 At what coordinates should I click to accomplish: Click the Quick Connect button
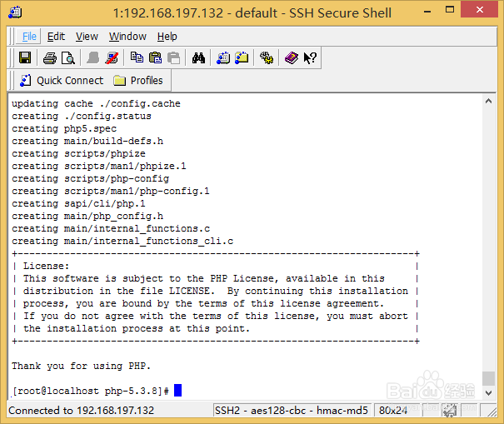pyautogui.click(x=62, y=80)
